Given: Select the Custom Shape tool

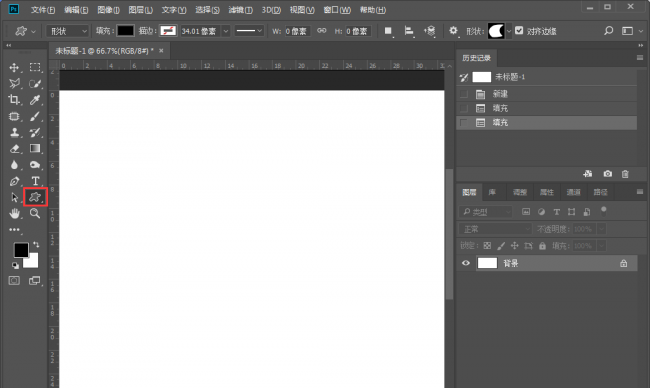Looking at the screenshot, I should tap(35, 197).
